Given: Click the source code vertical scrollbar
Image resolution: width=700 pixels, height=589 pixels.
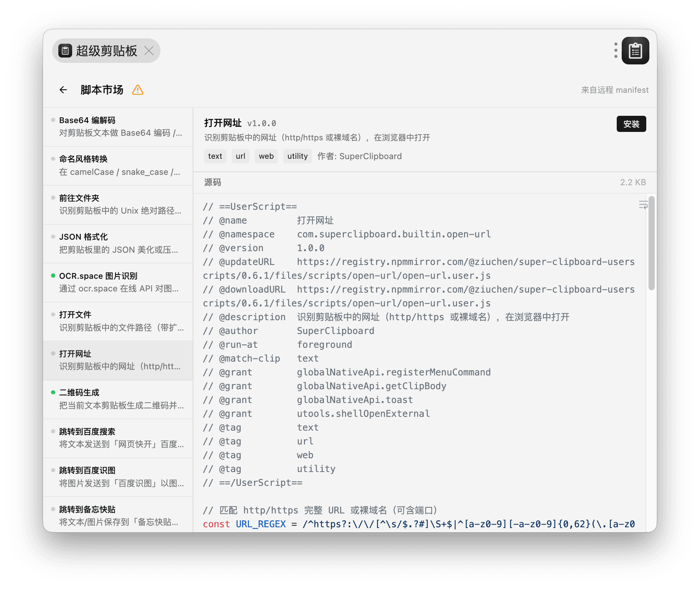Looking at the screenshot, I should (651, 243).
